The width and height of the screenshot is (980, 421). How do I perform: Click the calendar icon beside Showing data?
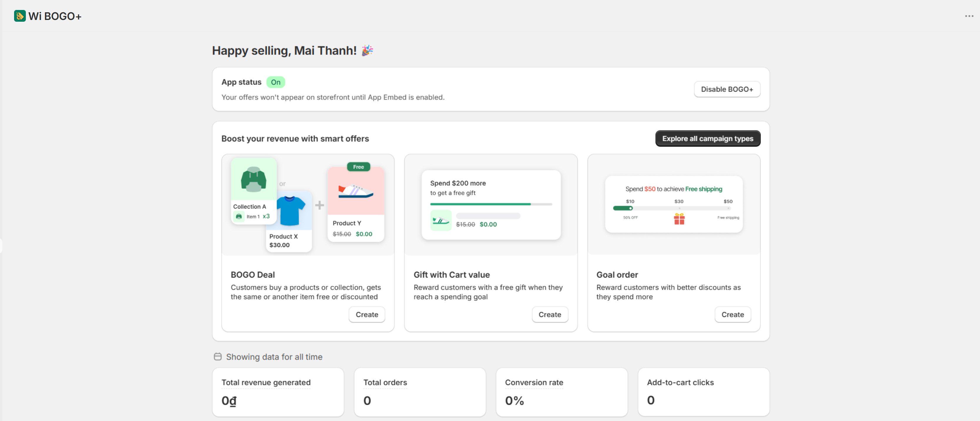click(x=218, y=356)
